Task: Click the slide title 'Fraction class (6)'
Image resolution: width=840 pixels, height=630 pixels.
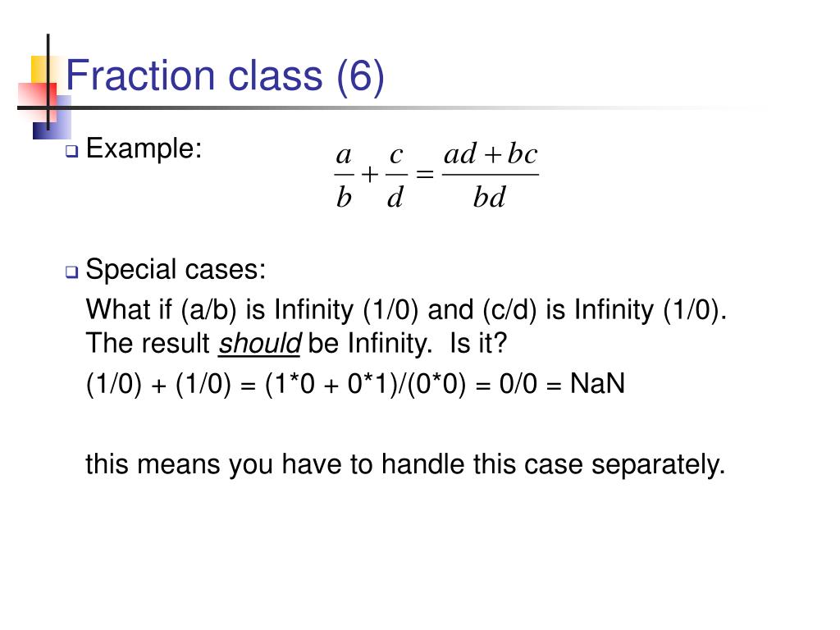Action: [x=225, y=76]
